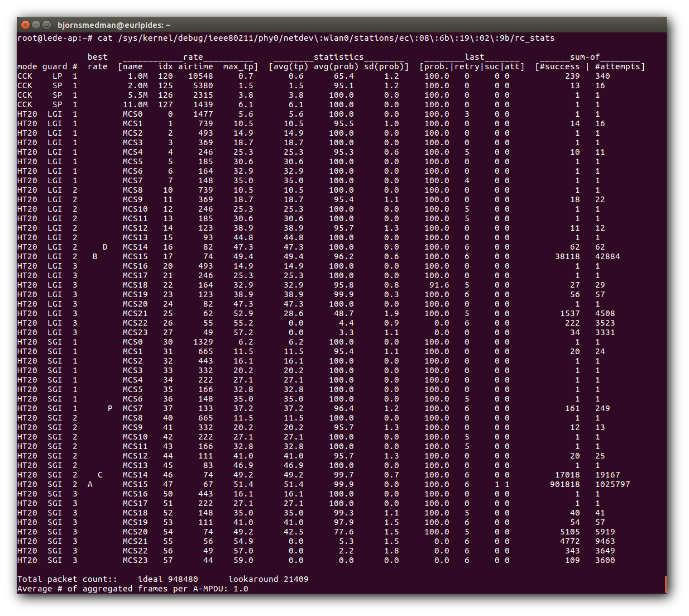This screenshot has height=616, width=689.
Task: Click last prob value 91.6
Action: click(439, 285)
